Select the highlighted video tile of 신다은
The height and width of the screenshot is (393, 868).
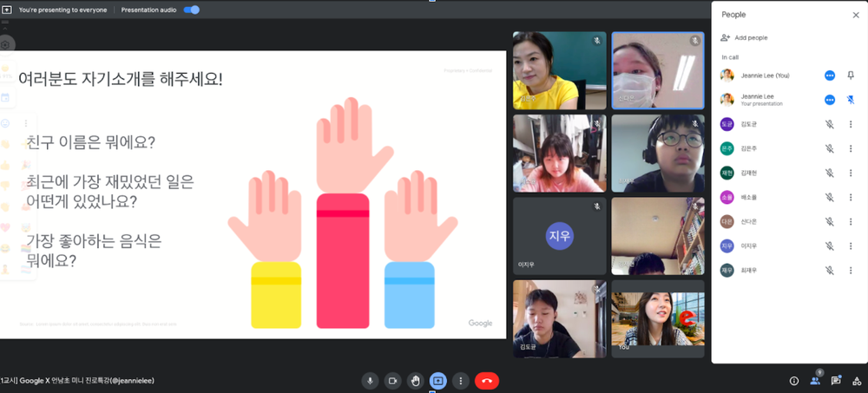[658, 70]
